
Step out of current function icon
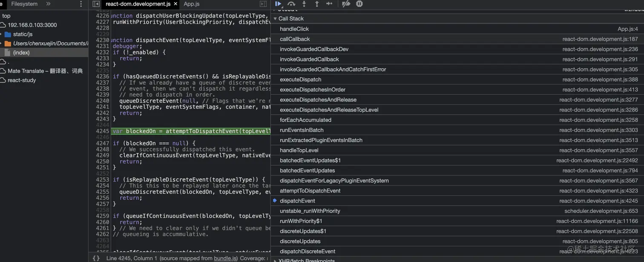tap(317, 4)
